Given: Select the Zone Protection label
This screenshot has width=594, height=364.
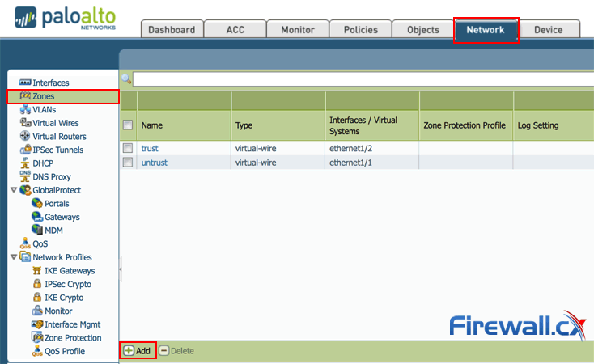Looking at the screenshot, I should [x=73, y=337].
